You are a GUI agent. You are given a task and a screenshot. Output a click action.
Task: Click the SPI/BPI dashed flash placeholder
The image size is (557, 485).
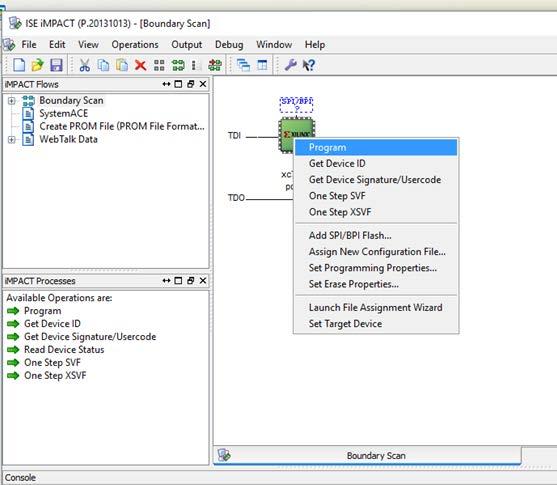click(x=296, y=105)
